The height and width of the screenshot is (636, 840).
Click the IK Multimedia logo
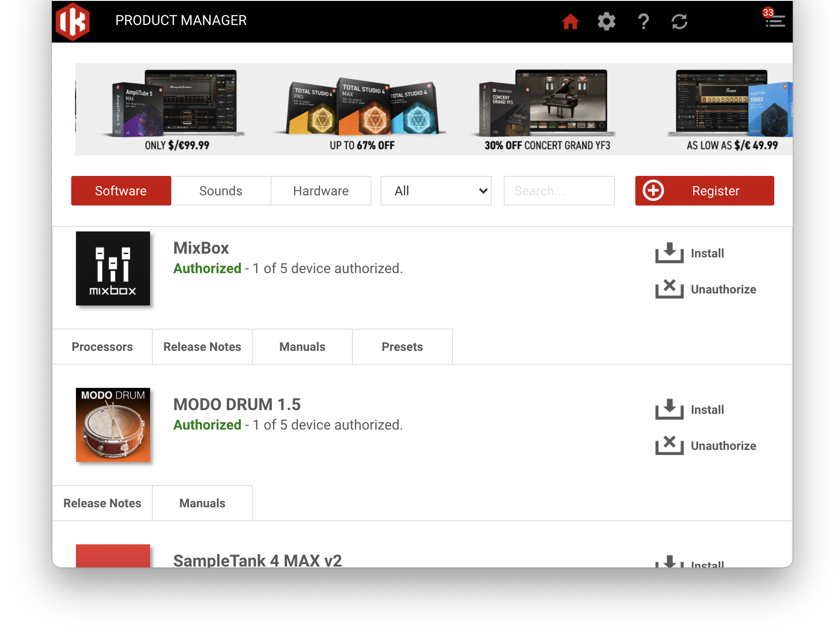click(73, 21)
